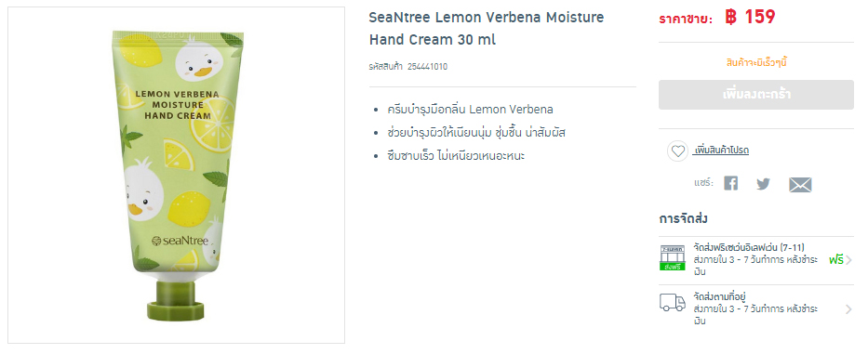Click the heart wishlist icon

pyautogui.click(x=677, y=151)
